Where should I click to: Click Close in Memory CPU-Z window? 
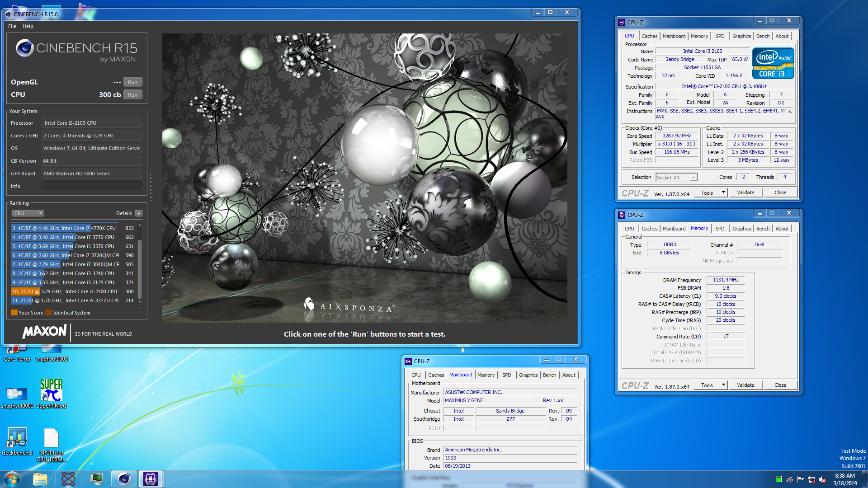click(780, 385)
